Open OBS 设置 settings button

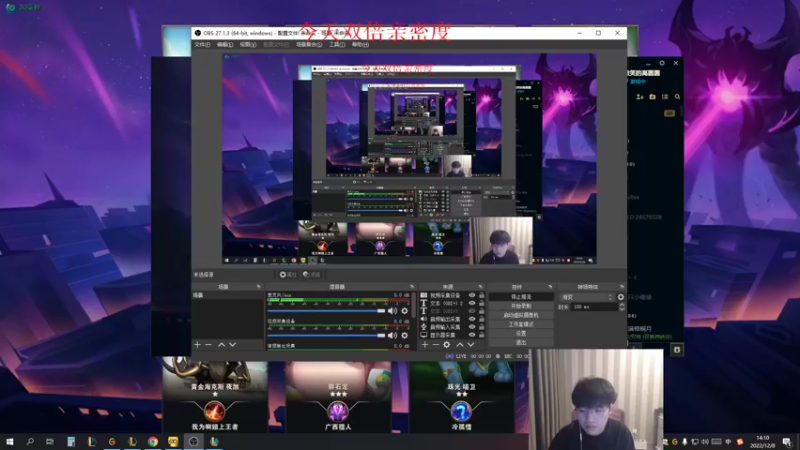521,333
